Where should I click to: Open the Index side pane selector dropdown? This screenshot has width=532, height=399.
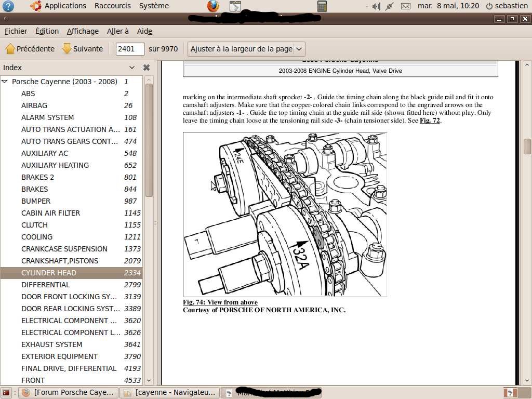tap(132, 68)
